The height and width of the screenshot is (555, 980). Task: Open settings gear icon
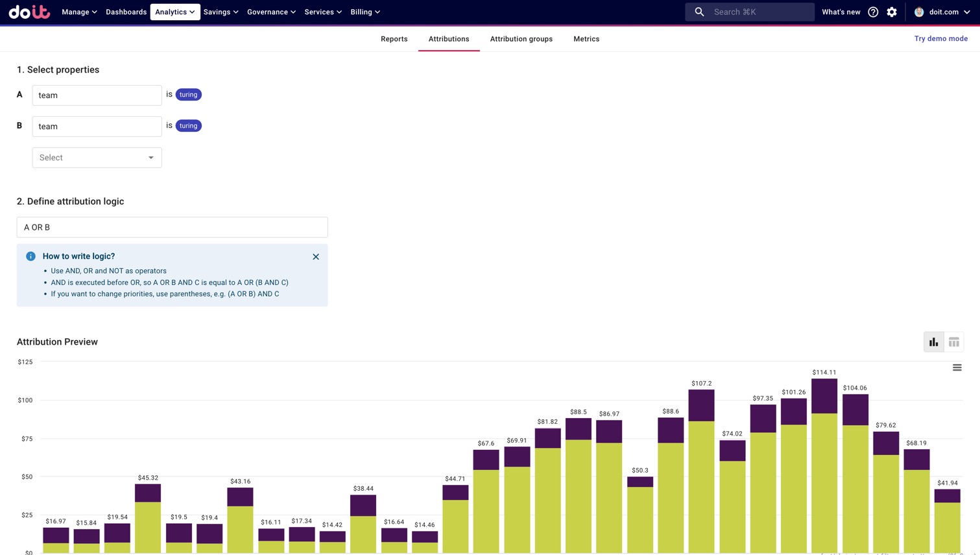892,12
